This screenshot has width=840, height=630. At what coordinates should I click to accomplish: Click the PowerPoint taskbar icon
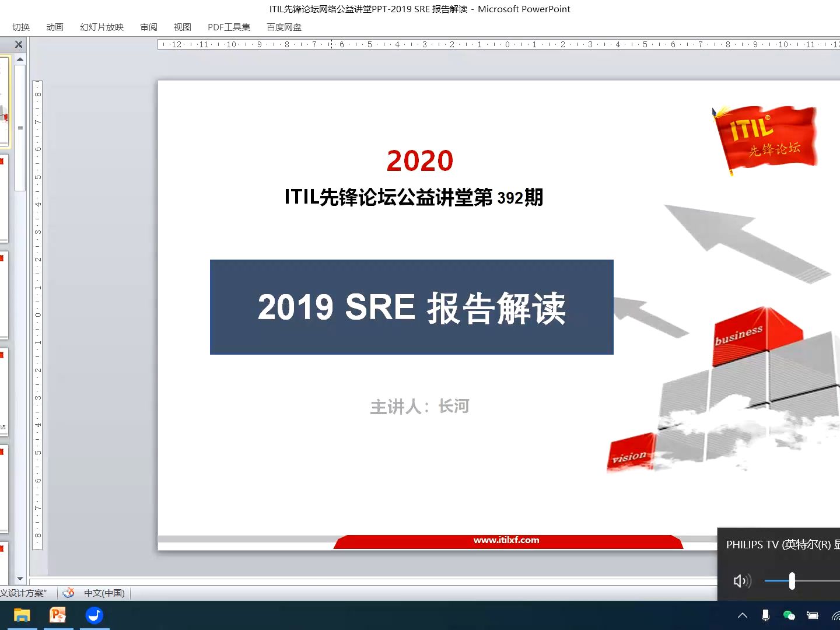[58, 615]
